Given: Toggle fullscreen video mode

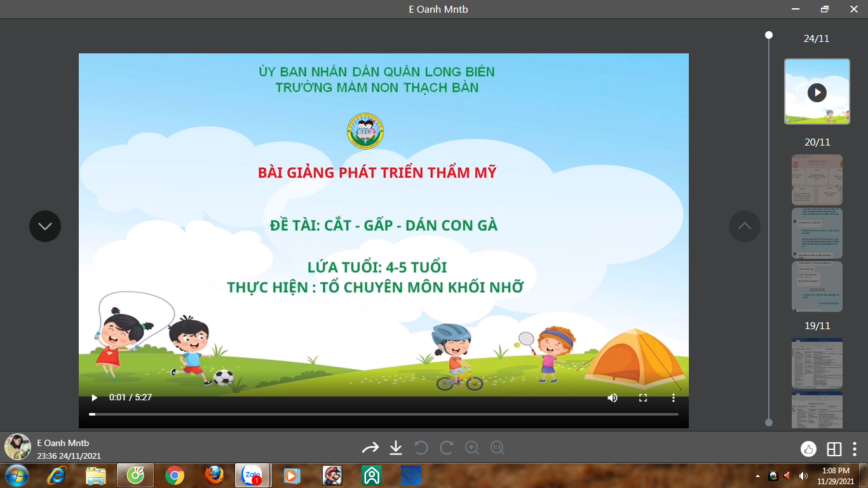Looking at the screenshot, I should 642,398.
